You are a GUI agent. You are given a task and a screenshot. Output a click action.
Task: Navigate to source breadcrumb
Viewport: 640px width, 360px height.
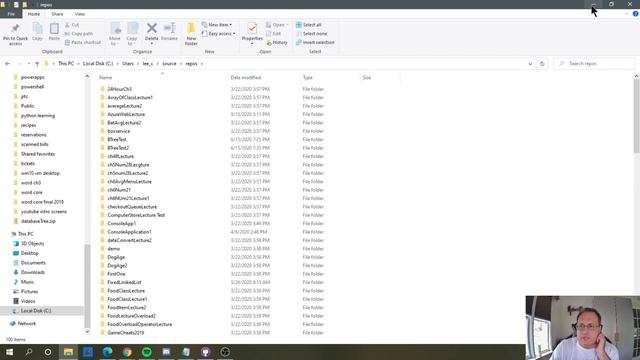tap(169, 64)
